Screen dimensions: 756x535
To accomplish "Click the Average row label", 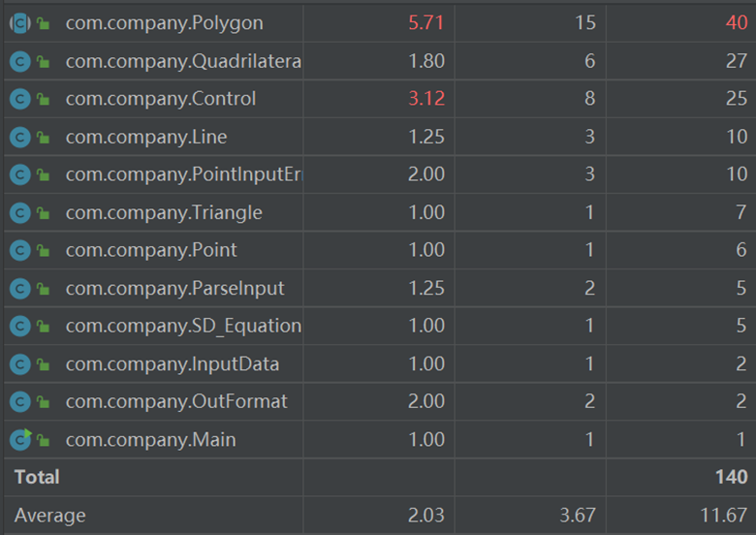I will coord(49,516).
